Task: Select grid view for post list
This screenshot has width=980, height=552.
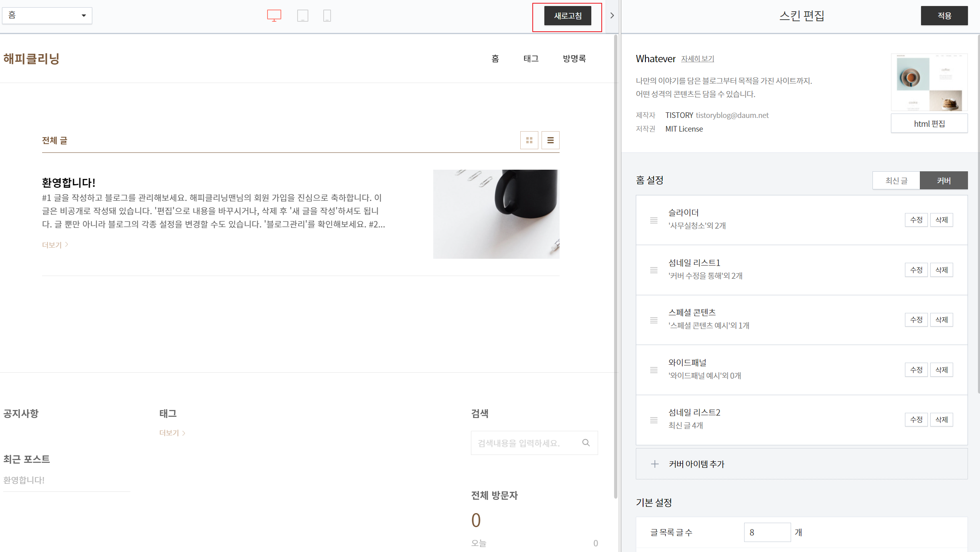Action: click(529, 140)
